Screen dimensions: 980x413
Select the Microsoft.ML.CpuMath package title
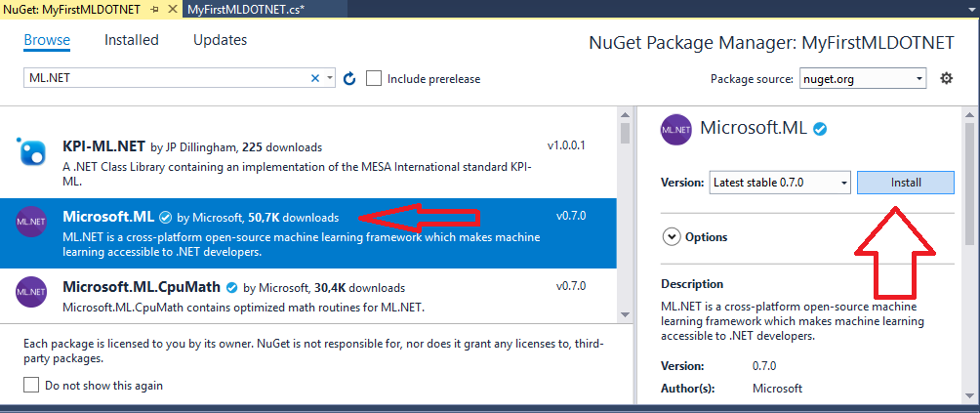(142, 287)
